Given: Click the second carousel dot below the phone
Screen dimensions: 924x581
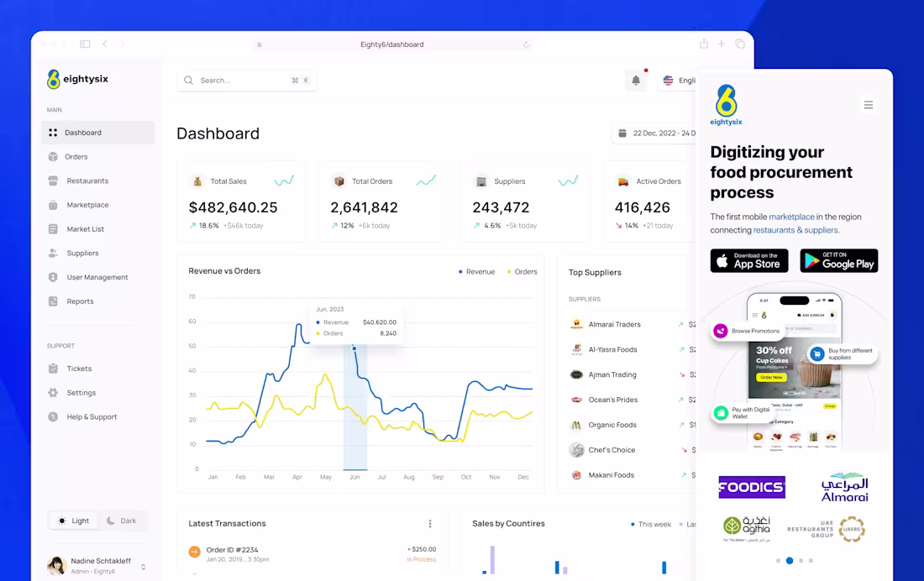Looking at the screenshot, I should tap(790, 560).
